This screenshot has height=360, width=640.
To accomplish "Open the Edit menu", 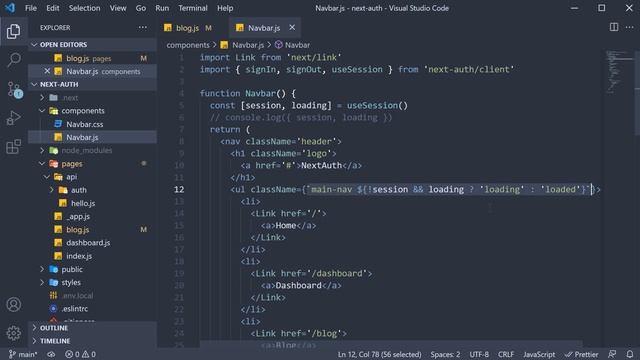I will pyautogui.click(x=52, y=8).
